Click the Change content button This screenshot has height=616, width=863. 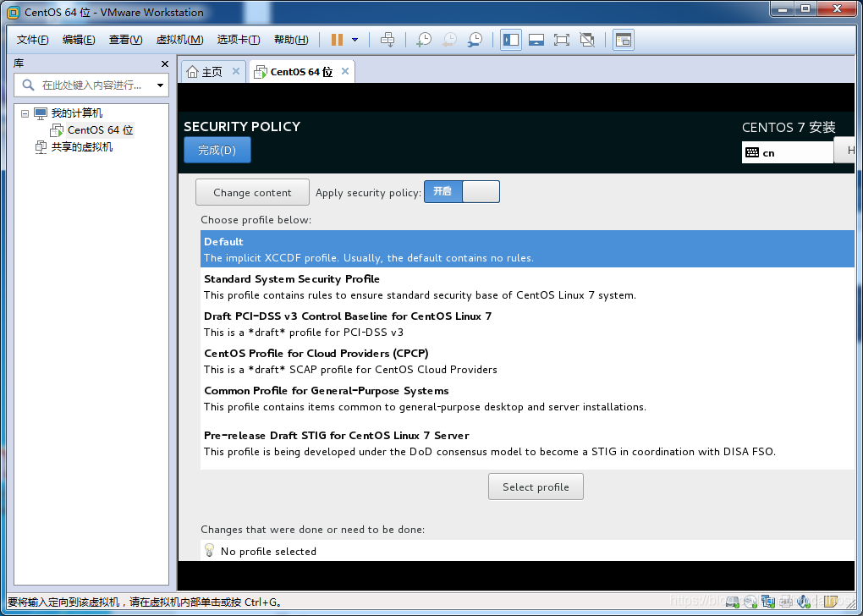(x=252, y=192)
